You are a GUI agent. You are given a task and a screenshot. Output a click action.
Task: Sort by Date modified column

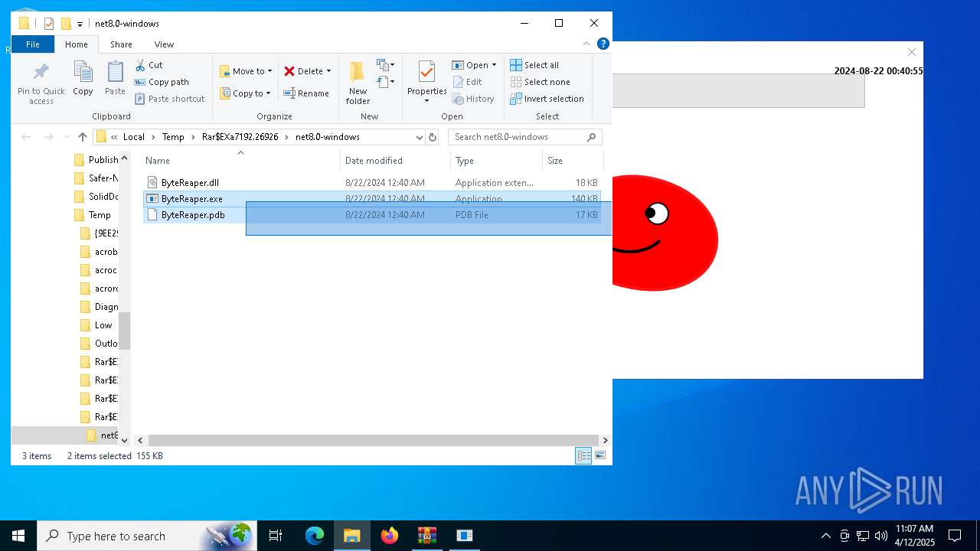click(x=396, y=161)
